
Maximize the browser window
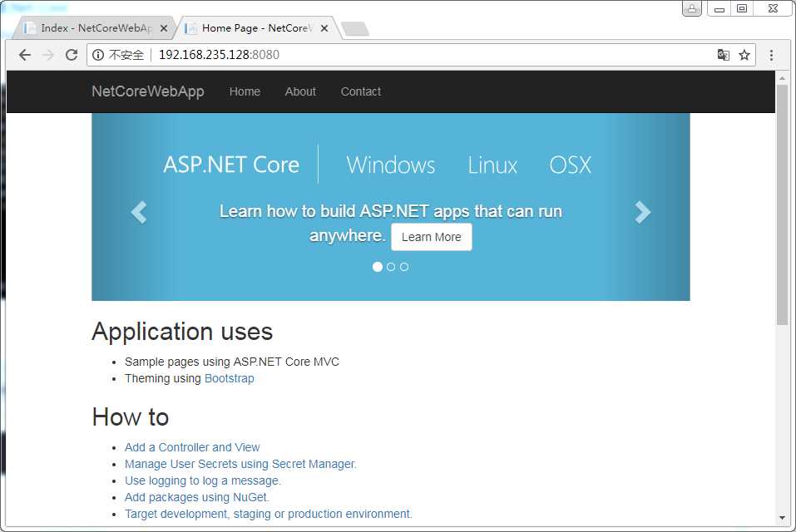click(x=742, y=8)
